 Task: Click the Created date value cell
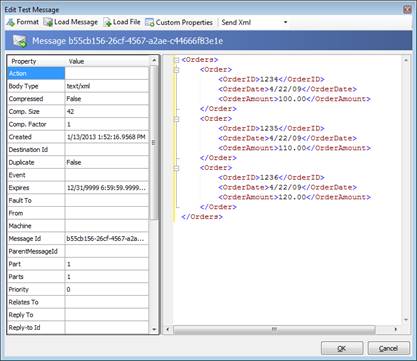[107, 137]
